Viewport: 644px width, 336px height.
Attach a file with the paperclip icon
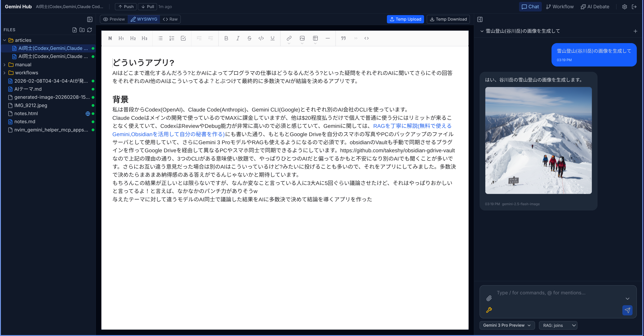pos(489,298)
